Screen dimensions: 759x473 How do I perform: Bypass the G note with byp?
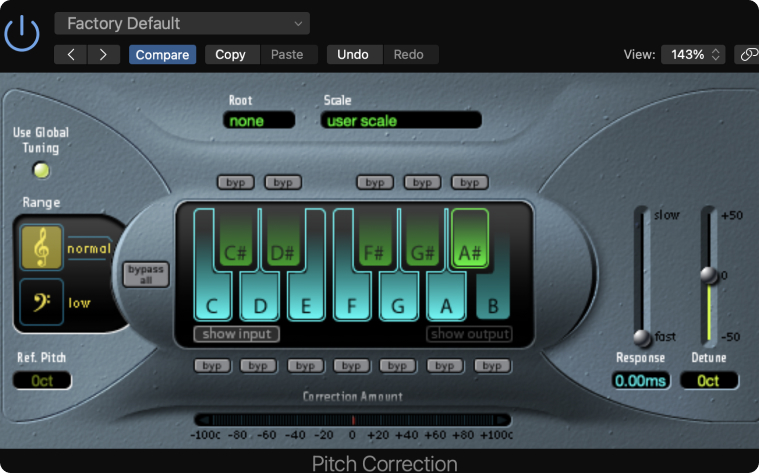[x=397, y=366]
